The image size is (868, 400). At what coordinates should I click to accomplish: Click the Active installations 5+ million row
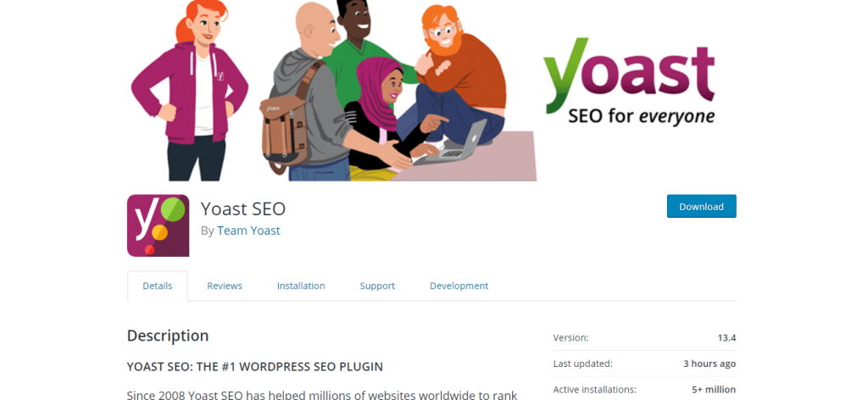[x=644, y=390]
